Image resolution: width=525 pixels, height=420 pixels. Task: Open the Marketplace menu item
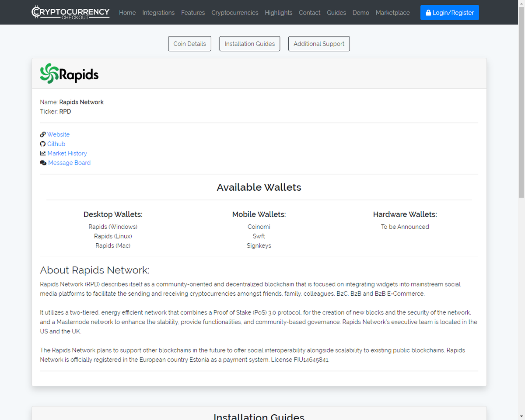pos(392,13)
